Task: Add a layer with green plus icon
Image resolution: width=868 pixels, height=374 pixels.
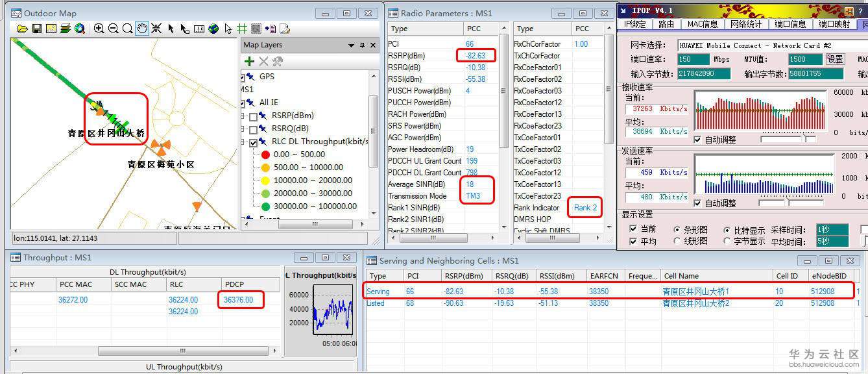Action: [x=249, y=61]
